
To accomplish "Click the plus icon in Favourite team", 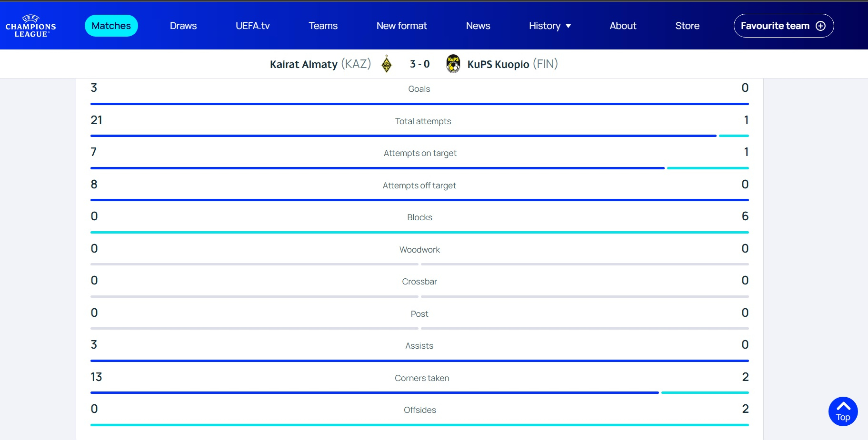I will (x=820, y=26).
